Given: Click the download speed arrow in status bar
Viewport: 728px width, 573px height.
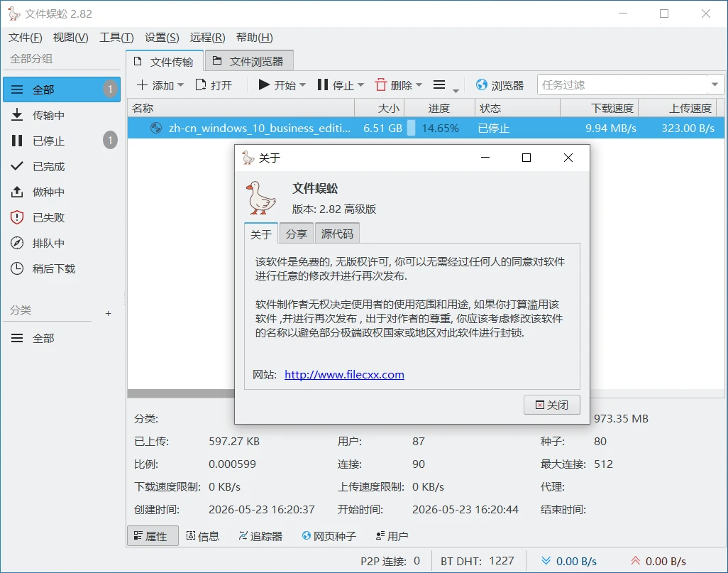Looking at the screenshot, I should click(546, 561).
